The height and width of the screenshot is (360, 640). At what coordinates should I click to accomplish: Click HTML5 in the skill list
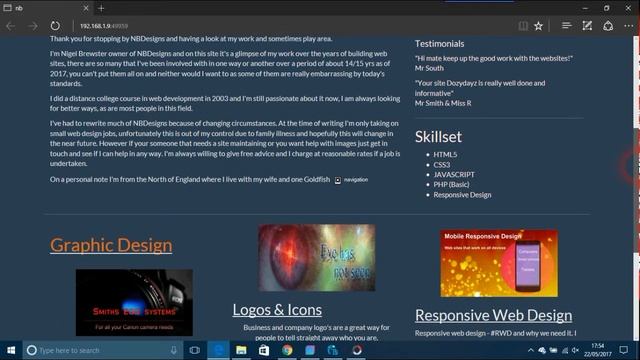(x=445, y=155)
